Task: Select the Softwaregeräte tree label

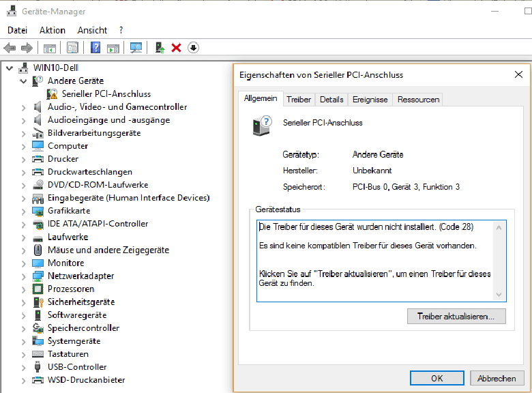Action: (x=77, y=315)
